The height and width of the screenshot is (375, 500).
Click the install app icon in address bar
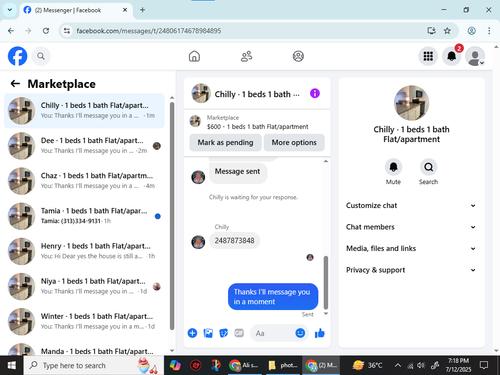coord(432,31)
